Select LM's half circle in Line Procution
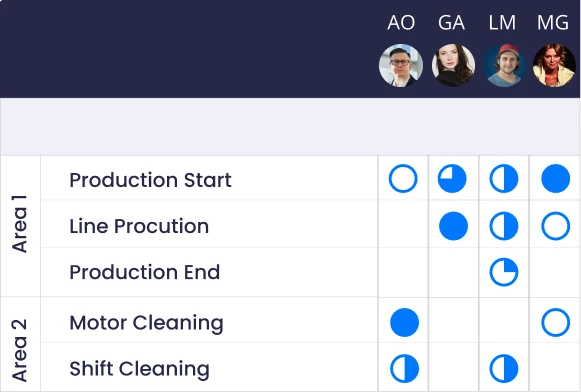The height and width of the screenshot is (392, 581). point(504,226)
